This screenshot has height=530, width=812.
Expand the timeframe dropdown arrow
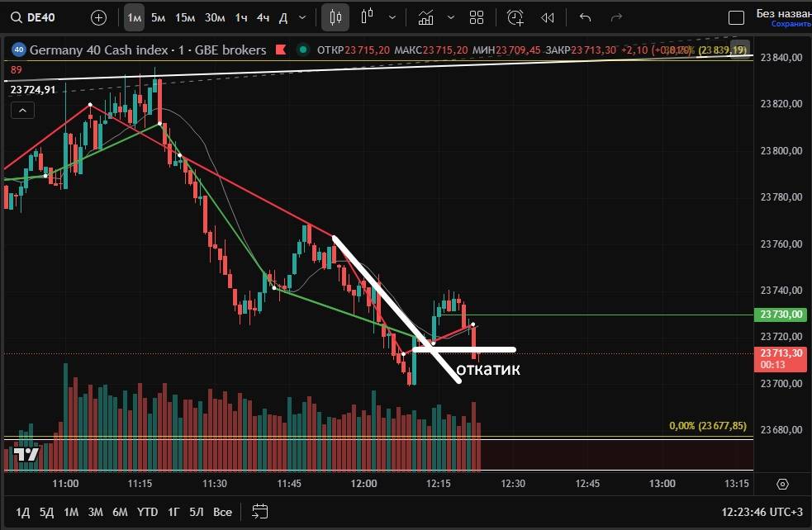(302, 17)
